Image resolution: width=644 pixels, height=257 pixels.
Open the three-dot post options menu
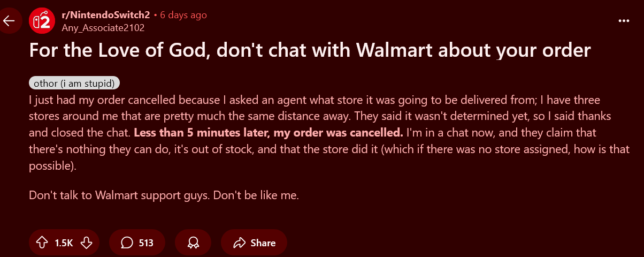(x=624, y=21)
